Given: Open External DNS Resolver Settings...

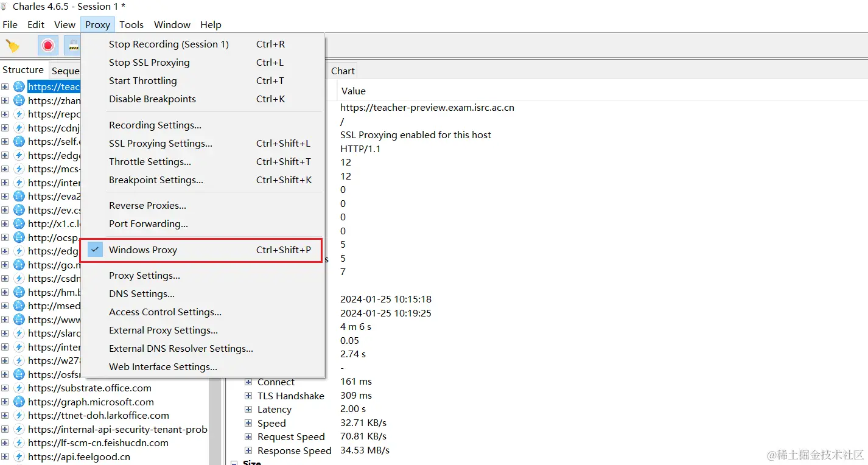Looking at the screenshot, I should [203, 348].
